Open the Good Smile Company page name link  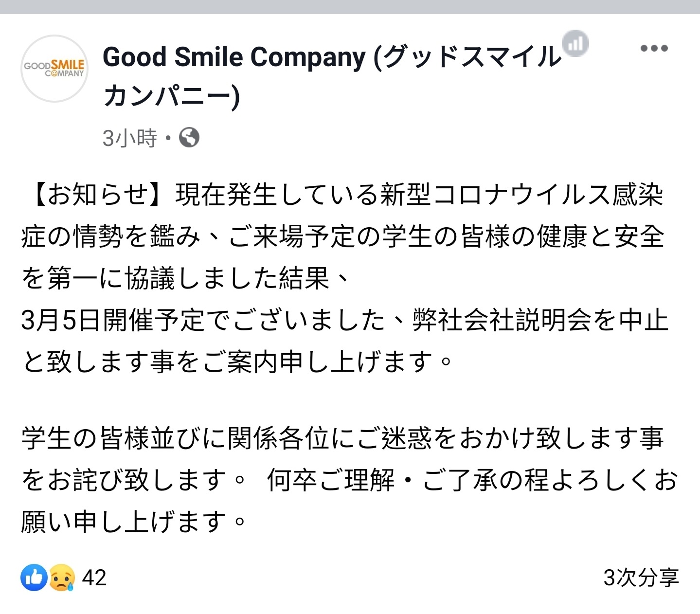click(332, 57)
